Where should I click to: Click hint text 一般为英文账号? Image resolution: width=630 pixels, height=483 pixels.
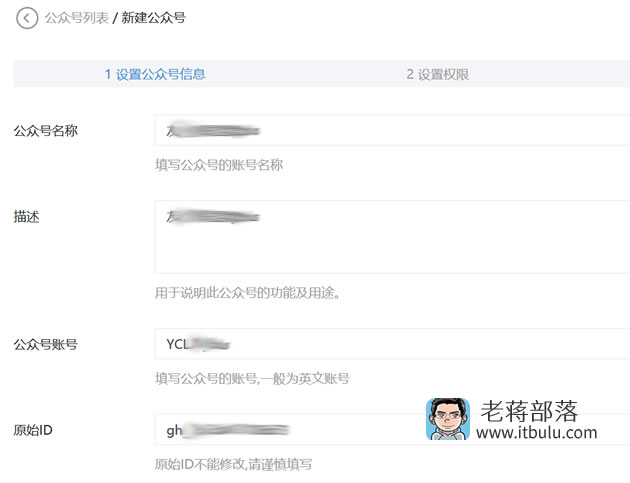point(305,379)
